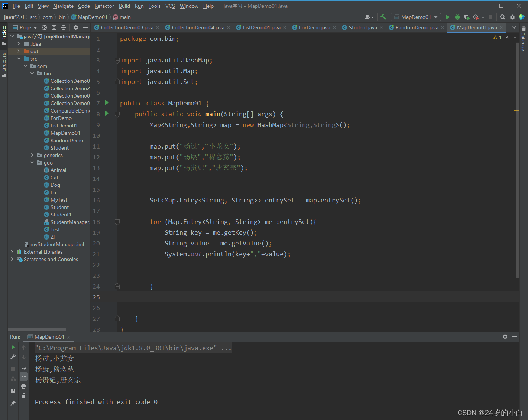The image size is (528, 420).
Task: Open IDE settings gear in top toolbar
Action: tap(512, 17)
